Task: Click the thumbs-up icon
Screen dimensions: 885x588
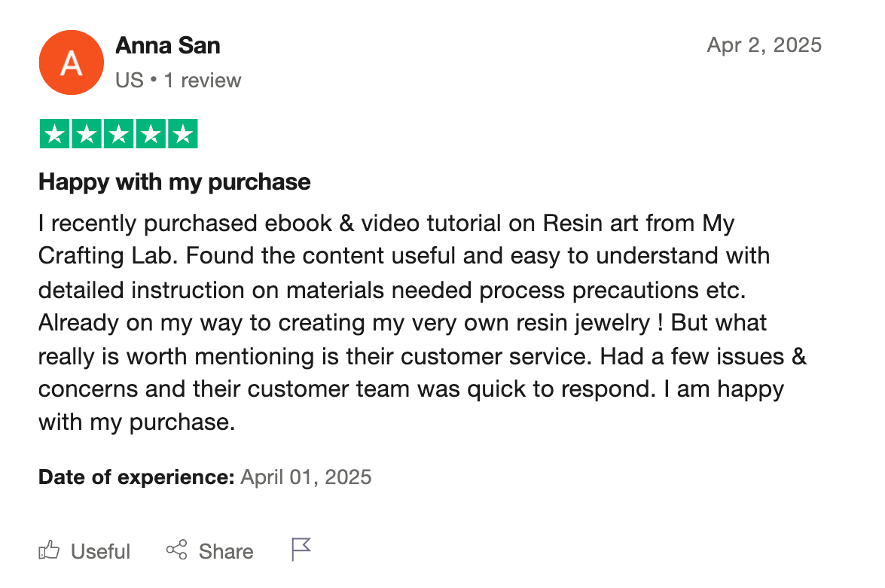Action: (49, 550)
